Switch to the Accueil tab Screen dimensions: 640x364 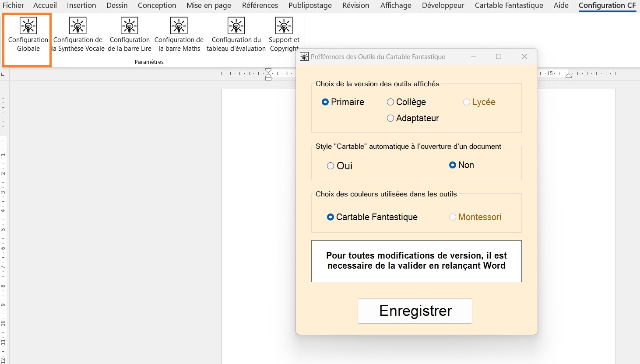point(45,5)
